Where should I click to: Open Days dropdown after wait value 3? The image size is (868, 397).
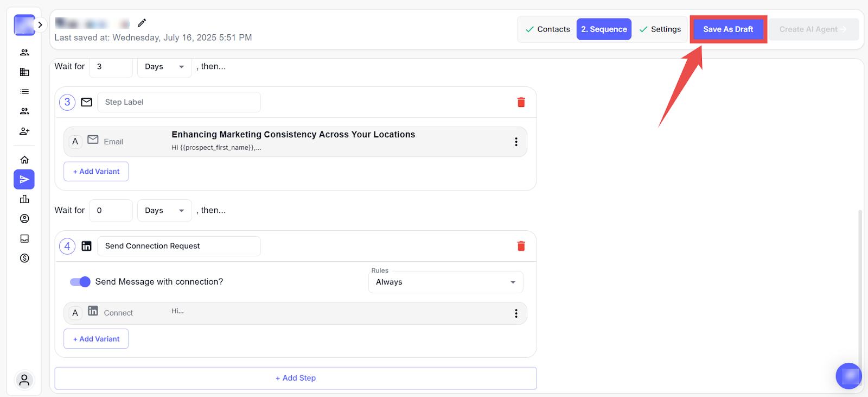(x=164, y=67)
